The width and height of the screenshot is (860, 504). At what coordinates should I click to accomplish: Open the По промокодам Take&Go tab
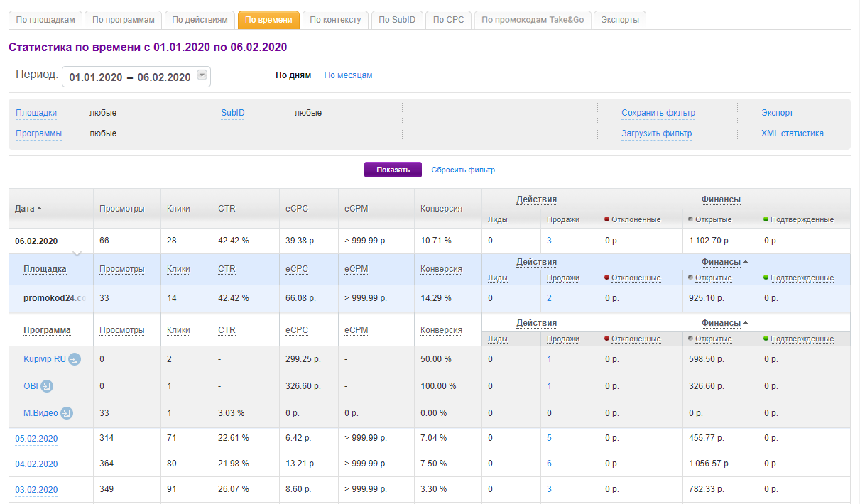[532, 20]
